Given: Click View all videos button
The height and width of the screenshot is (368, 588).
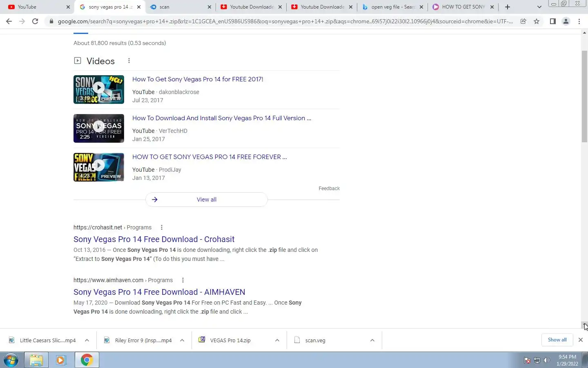Looking at the screenshot, I should pos(207,200).
